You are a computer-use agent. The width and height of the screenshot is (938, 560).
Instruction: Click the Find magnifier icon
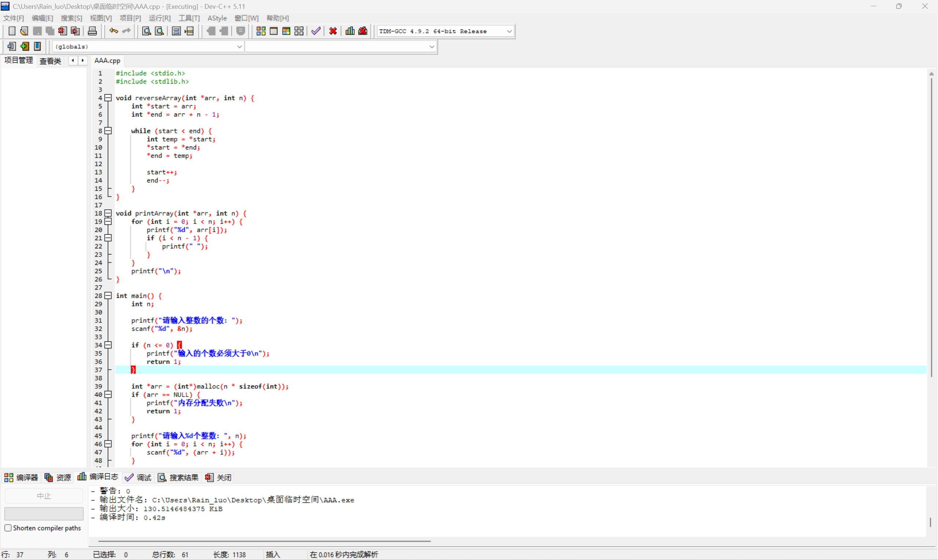(x=147, y=31)
